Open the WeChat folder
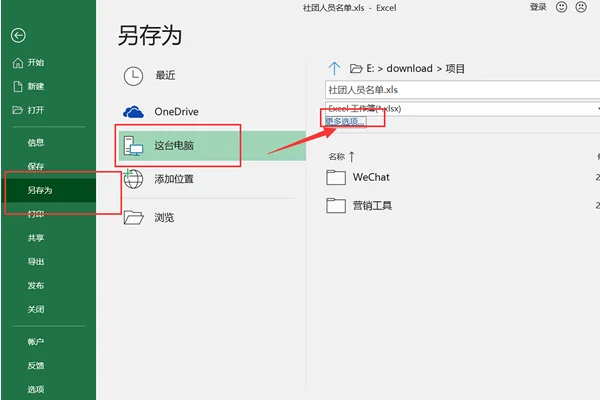Viewport: 600px width, 400px height. pyautogui.click(x=371, y=177)
